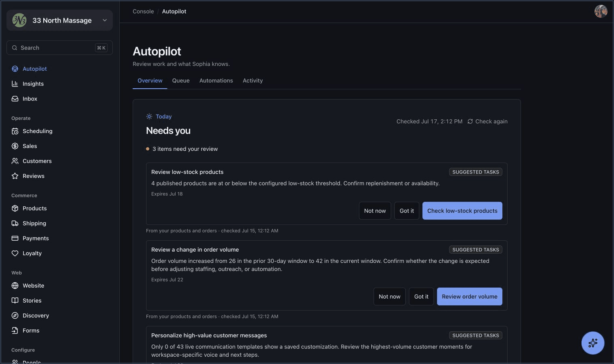Click the Stories book icon

tap(15, 301)
